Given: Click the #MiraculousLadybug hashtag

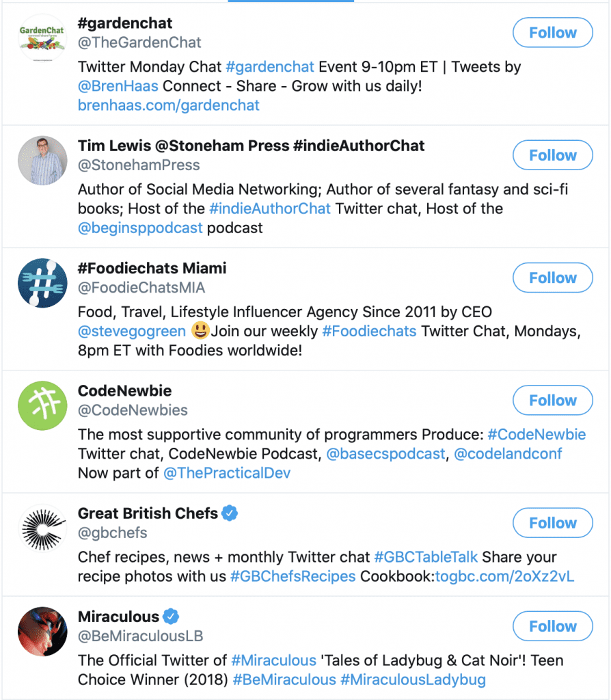Looking at the screenshot, I should click(413, 679).
